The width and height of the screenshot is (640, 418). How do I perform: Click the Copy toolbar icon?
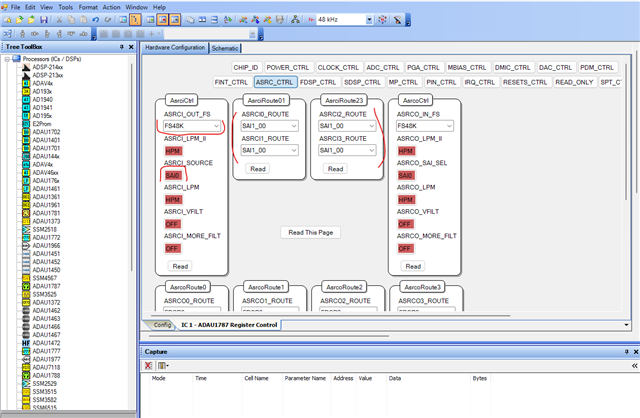click(x=71, y=20)
